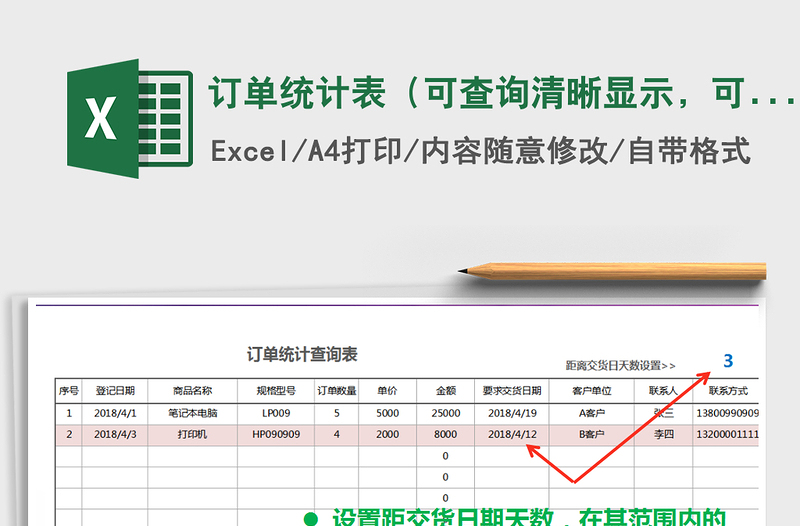Click the 订单统计查询表 sheet title
Image resolution: width=800 pixels, height=526 pixels.
302,354
